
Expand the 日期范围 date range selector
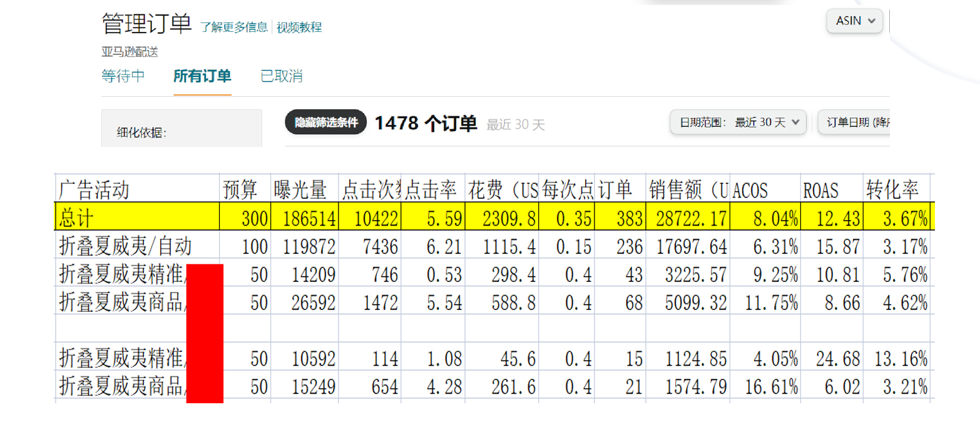(x=737, y=123)
